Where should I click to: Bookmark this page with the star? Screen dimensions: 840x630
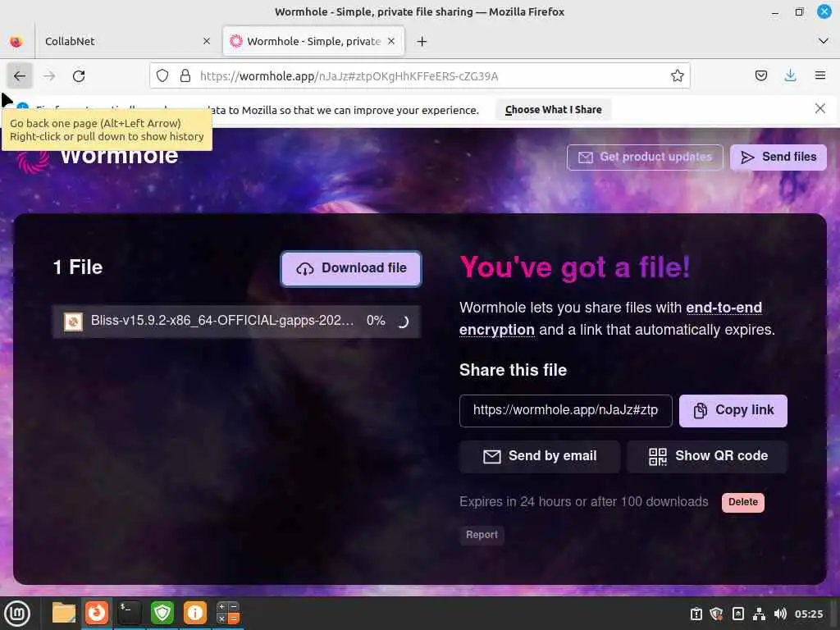(677, 76)
